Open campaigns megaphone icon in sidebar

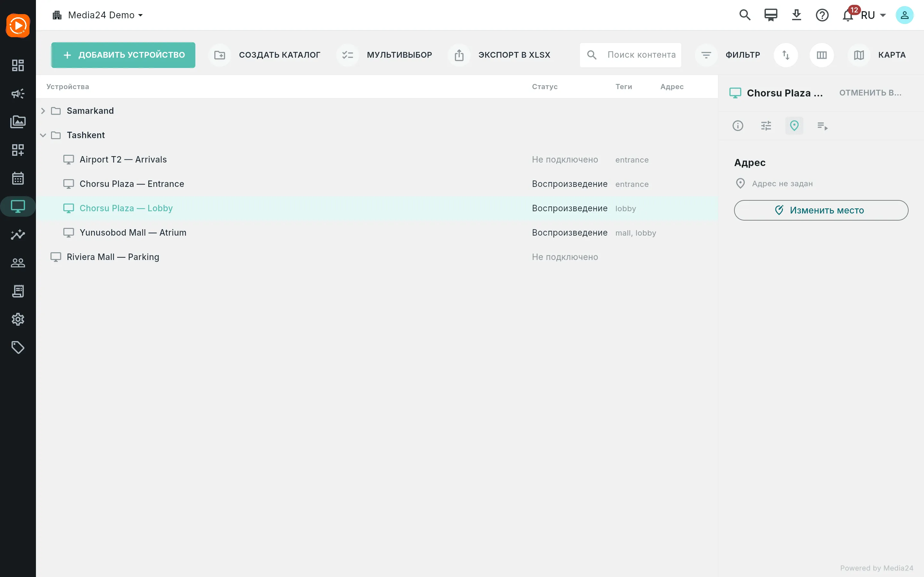pos(18,94)
